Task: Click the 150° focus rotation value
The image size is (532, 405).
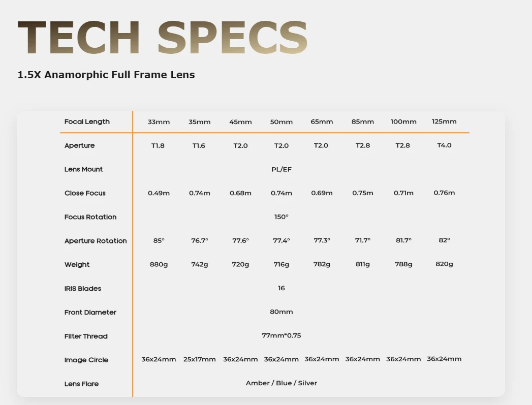Action: pos(281,217)
